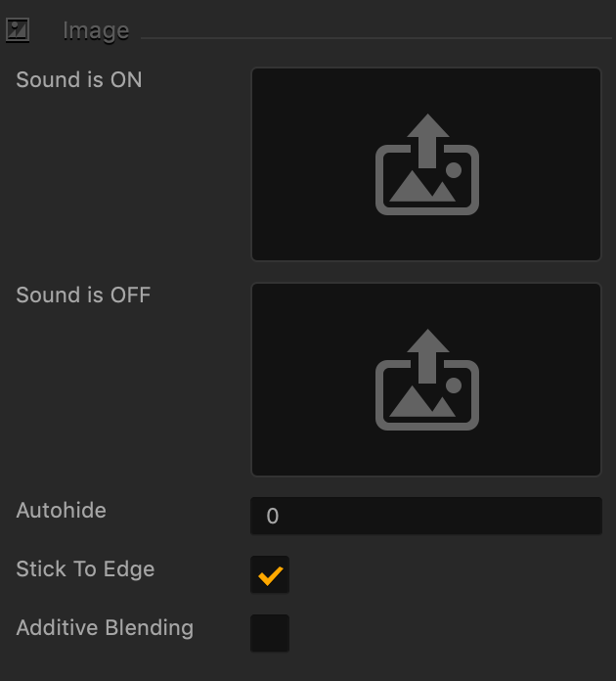Click the up arrow in Sound is OFF uploader
The image size is (616, 681).
(428, 356)
